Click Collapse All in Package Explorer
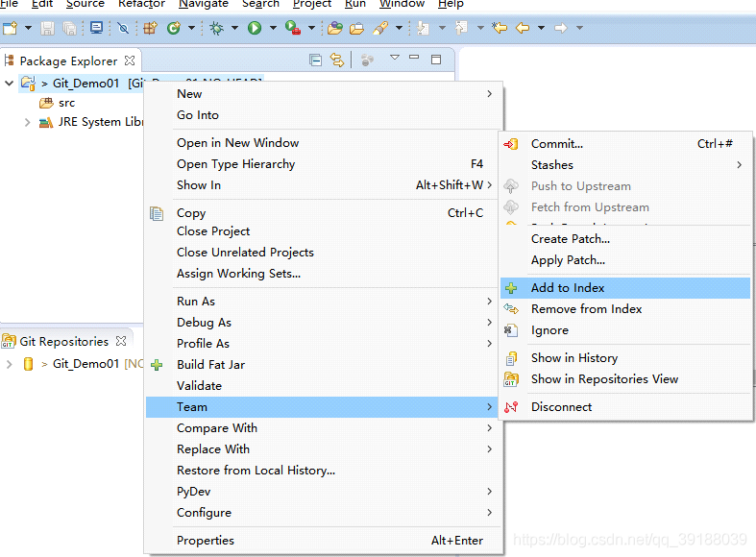Viewport: 756px width, 557px height. click(316, 61)
